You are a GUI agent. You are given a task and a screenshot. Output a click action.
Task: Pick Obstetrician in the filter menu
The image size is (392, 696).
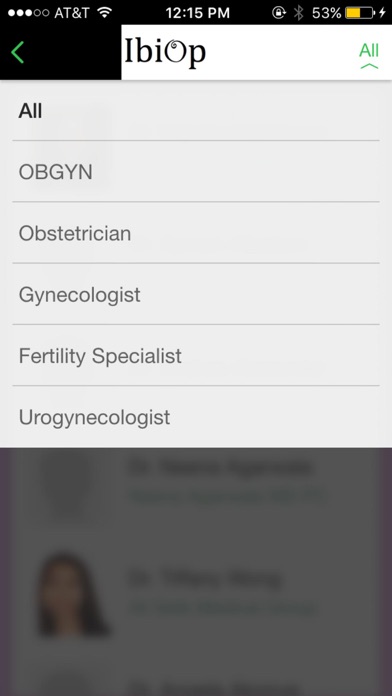[x=196, y=233]
